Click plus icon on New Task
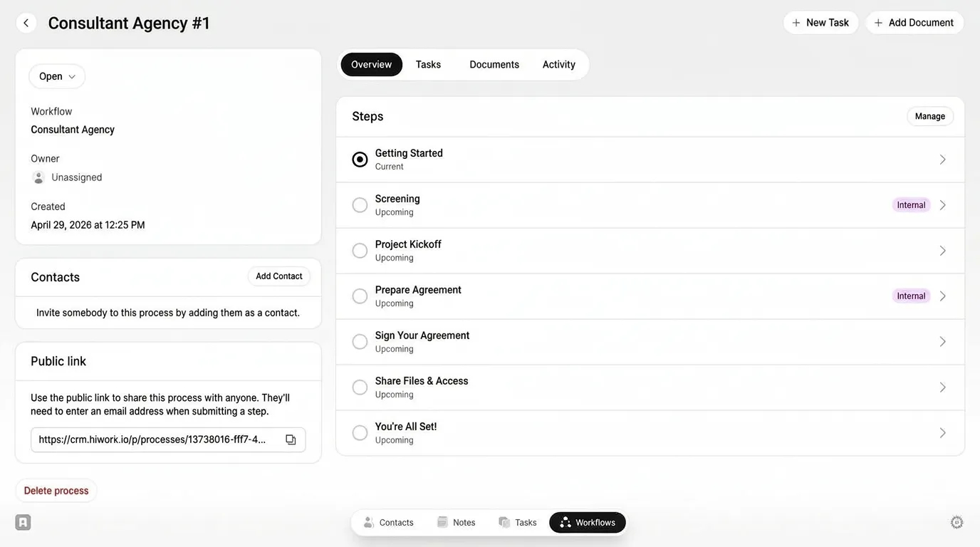The height and width of the screenshot is (547, 980). click(x=796, y=23)
